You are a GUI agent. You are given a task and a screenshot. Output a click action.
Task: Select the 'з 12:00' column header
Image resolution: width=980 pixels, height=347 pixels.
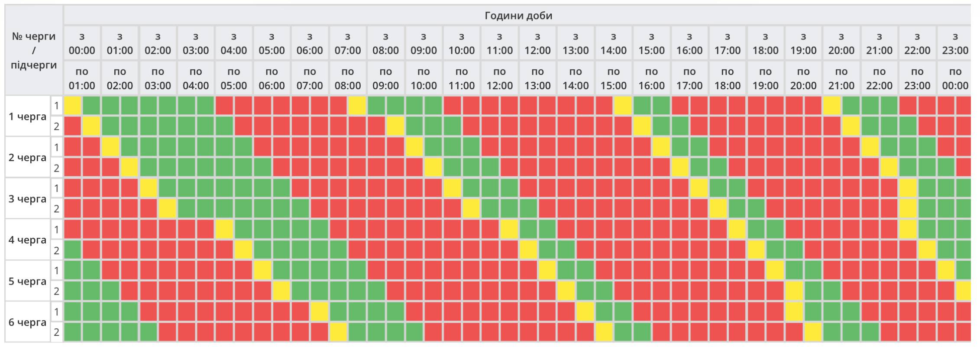[x=537, y=43]
